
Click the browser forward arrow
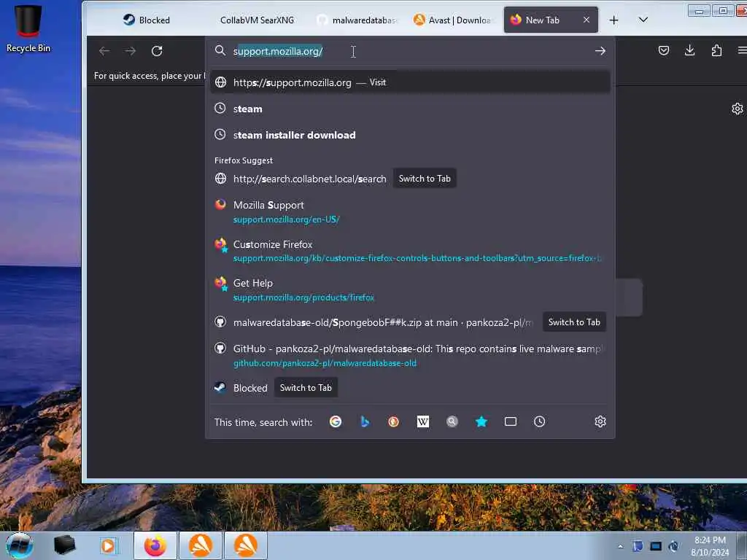[x=130, y=51]
